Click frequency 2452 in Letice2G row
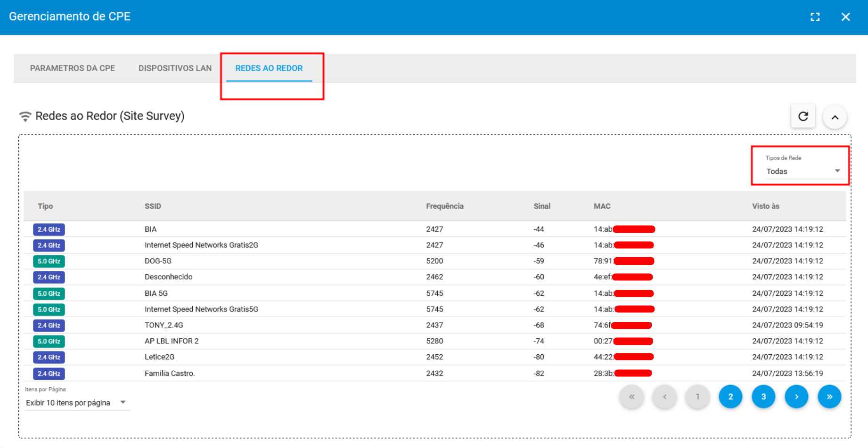The image size is (868, 448). pyautogui.click(x=434, y=357)
